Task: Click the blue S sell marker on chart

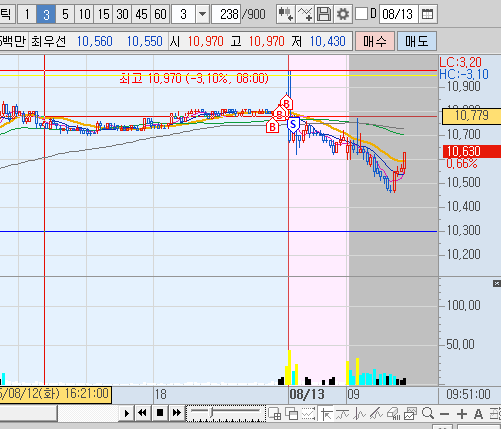Action: 293,125
